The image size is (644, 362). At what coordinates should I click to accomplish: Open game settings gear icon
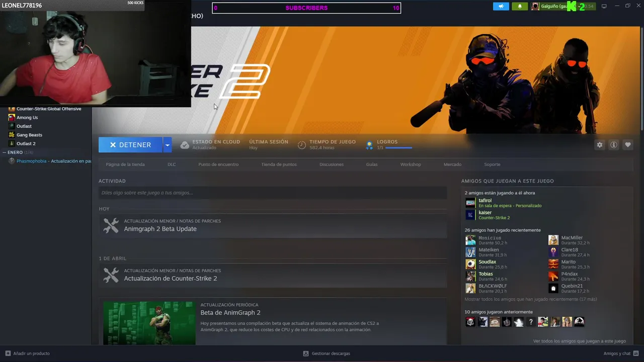600,145
